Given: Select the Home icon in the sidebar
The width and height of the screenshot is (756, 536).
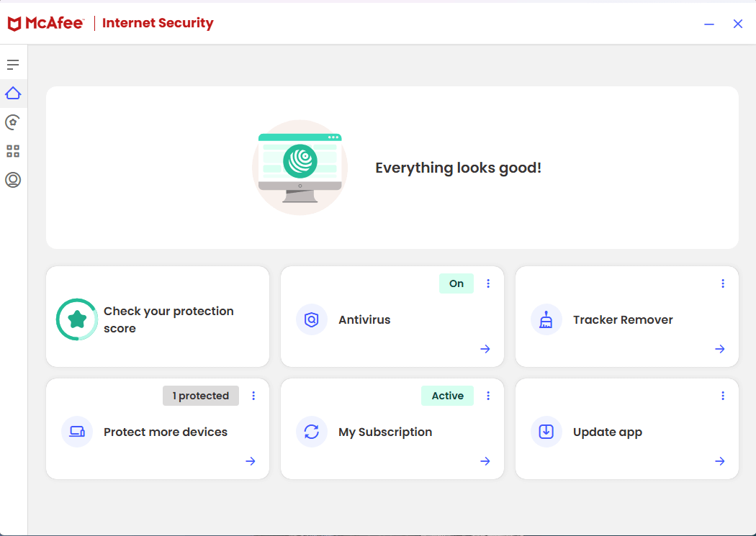Looking at the screenshot, I should pos(13,93).
